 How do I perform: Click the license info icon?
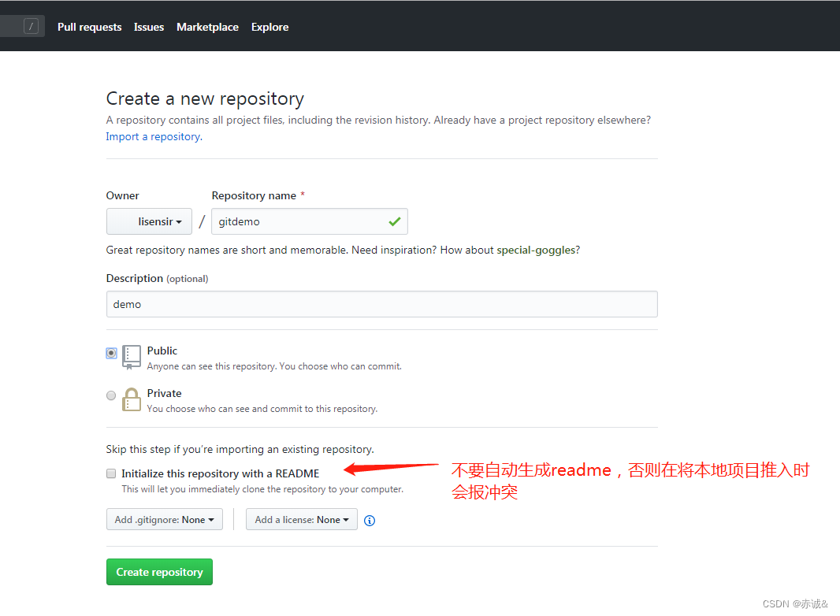pyautogui.click(x=370, y=521)
